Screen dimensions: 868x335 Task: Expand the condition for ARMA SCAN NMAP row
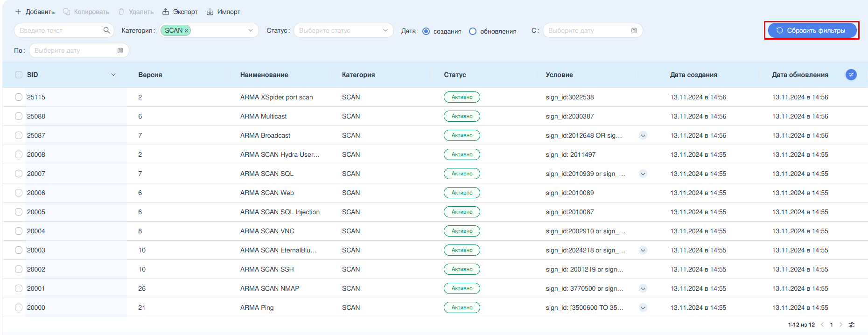tap(643, 288)
